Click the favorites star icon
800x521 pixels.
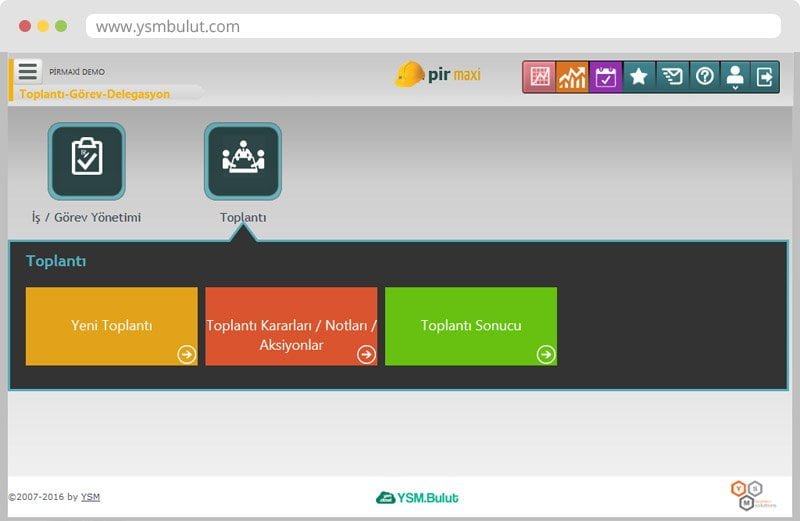pos(638,77)
